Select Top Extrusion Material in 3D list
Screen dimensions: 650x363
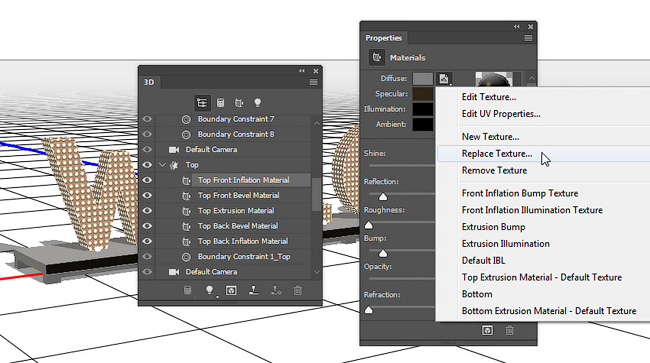(x=236, y=211)
